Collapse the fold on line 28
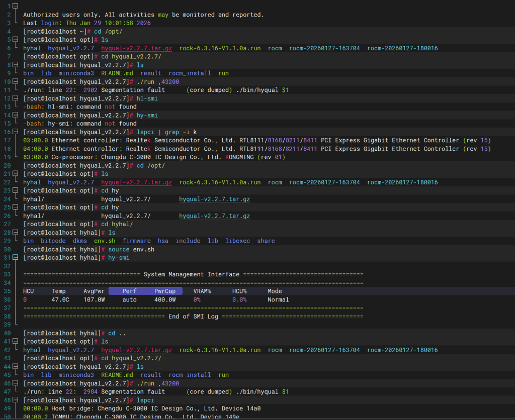 coord(16,233)
